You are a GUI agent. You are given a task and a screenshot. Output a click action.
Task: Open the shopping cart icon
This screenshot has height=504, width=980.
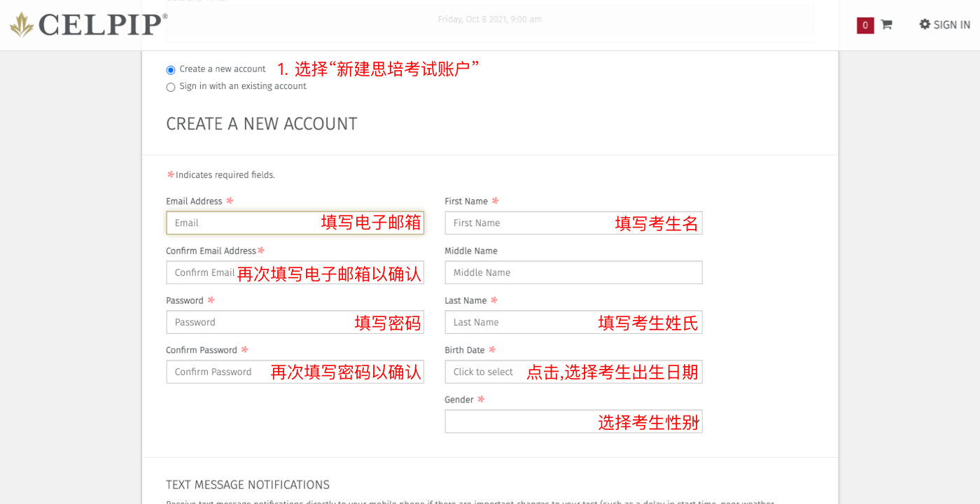pyautogui.click(x=886, y=24)
